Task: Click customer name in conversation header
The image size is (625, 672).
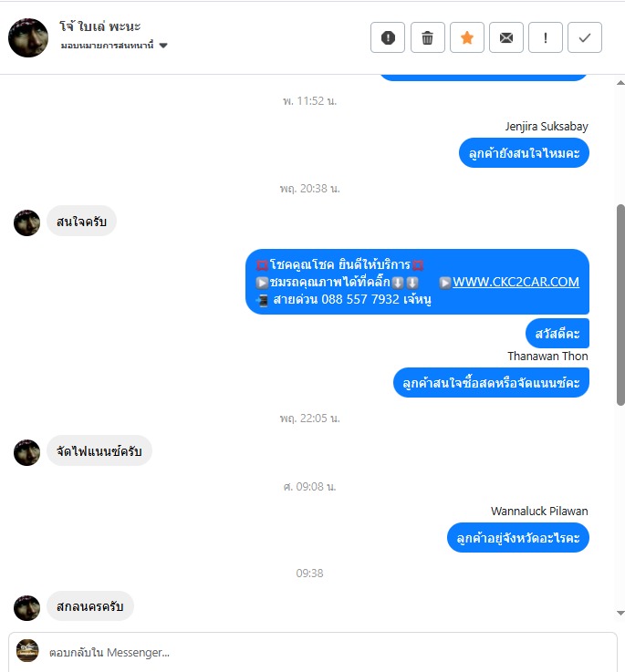Action: point(100,26)
